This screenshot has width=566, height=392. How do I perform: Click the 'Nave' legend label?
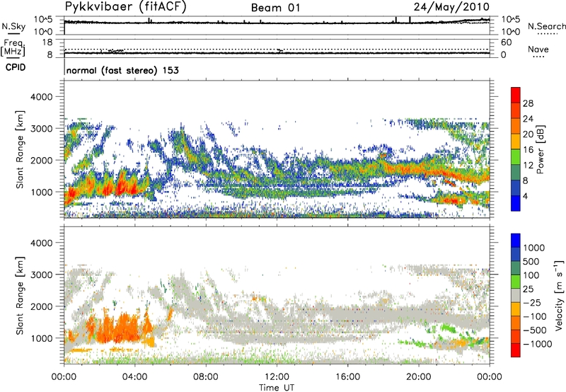tap(538, 50)
